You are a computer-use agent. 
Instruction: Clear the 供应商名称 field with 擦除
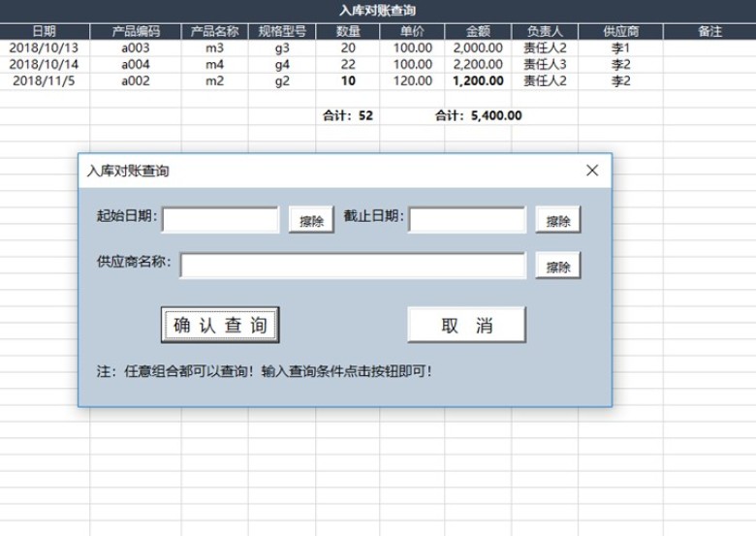click(x=558, y=266)
